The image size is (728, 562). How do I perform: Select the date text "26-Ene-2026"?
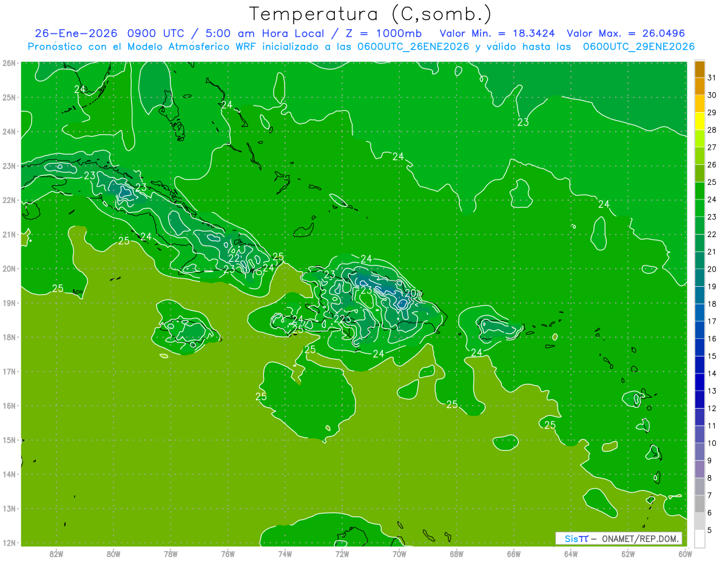point(76,33)
